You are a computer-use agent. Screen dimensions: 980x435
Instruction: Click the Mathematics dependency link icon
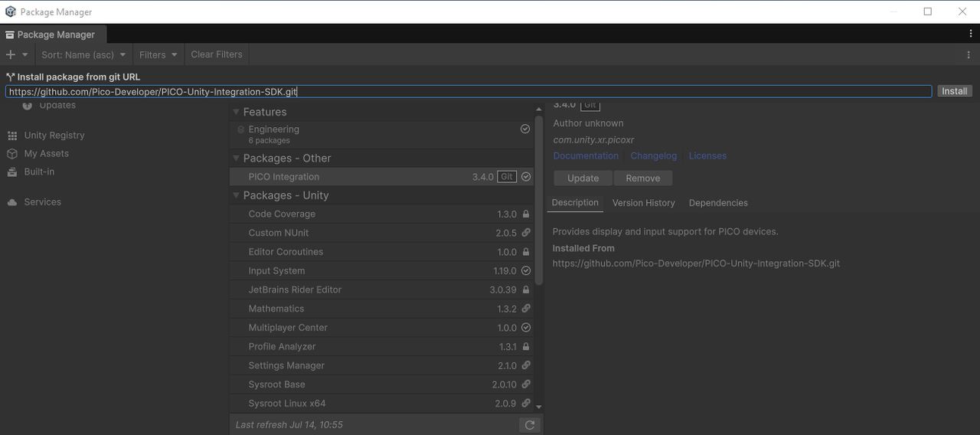point(526,309)
